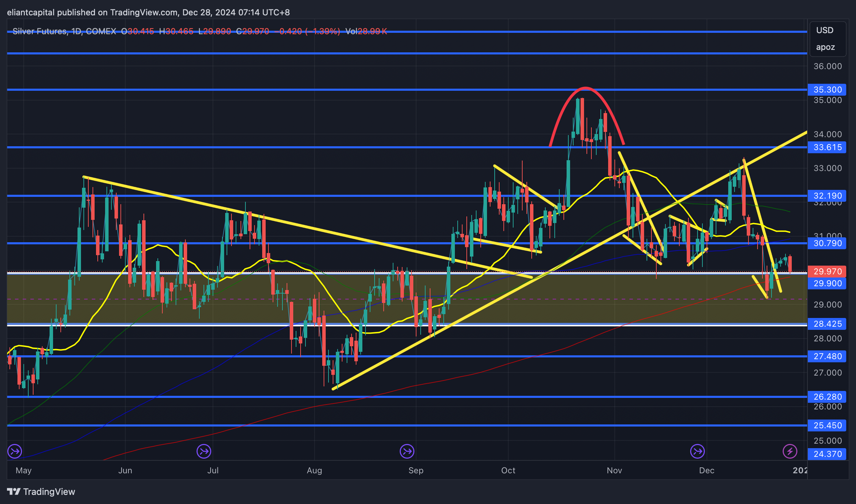Select the 28.425 price level label
This screenshot has height=504, width=856.
[827, 324]
